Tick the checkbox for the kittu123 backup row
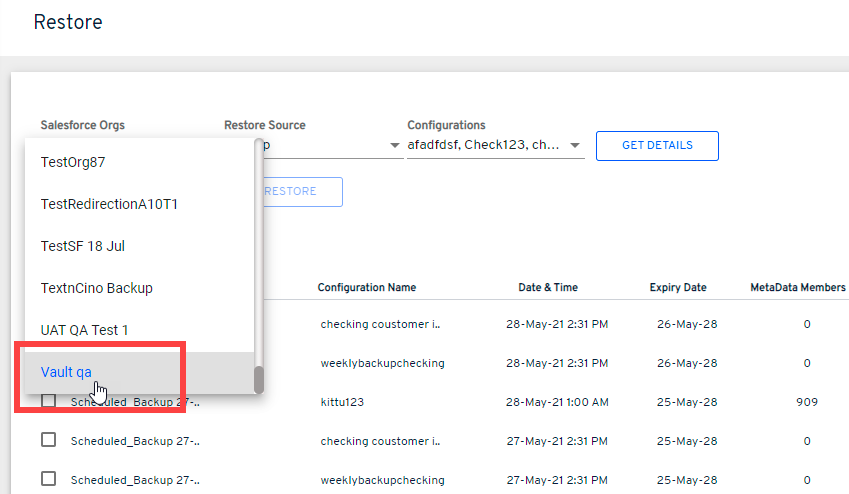Image resolution: width=849 pixels, height=494 pixels. pyautogui.click(x=48, y=402)
